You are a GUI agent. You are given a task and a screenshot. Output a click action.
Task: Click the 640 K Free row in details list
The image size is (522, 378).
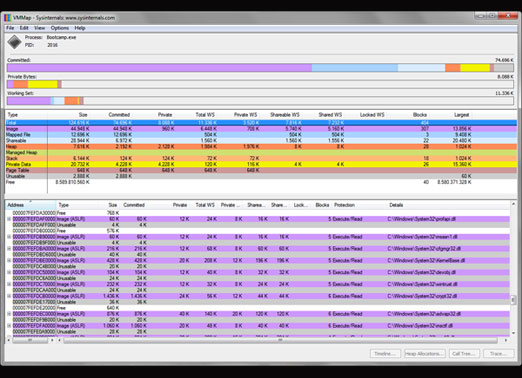[258, 308]
